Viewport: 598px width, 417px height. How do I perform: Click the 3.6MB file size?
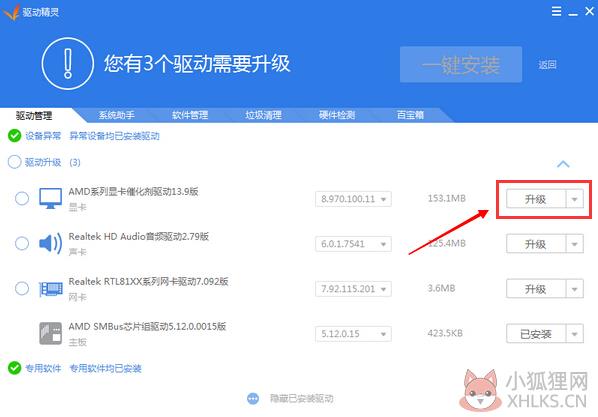[441, 288]
